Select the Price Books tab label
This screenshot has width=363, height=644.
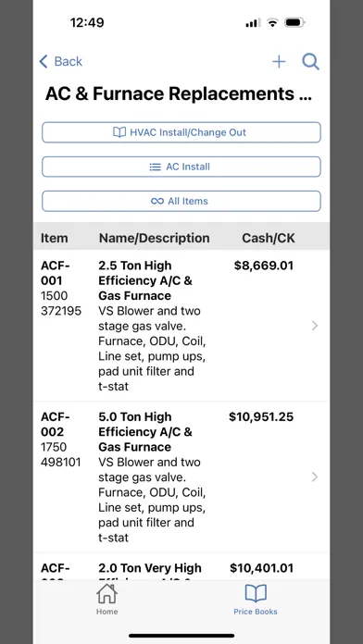pyautogui.click(x=256, y=612)
